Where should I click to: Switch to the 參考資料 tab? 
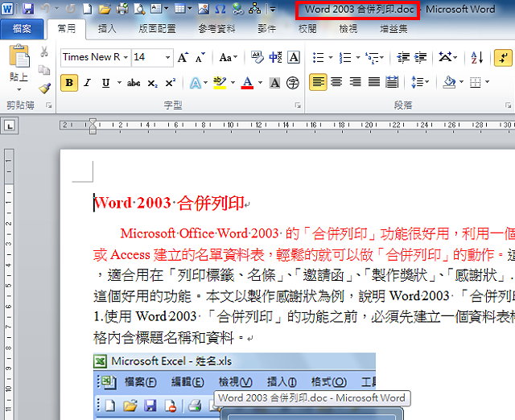click(216, 29)
